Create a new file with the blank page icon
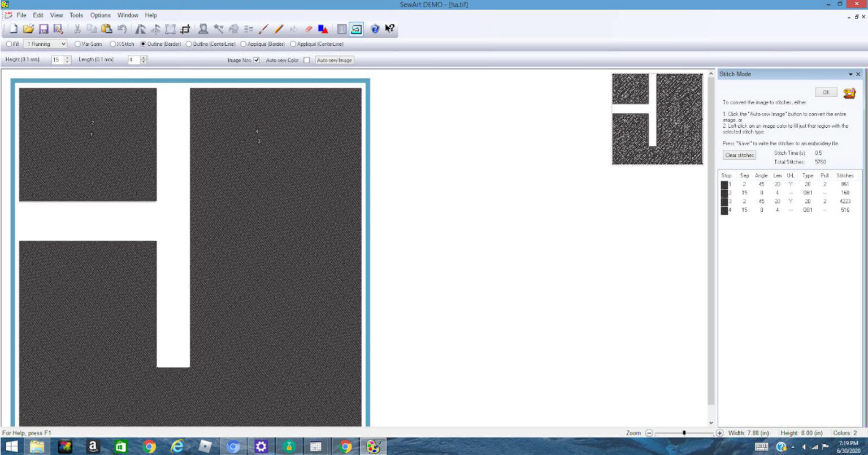The width and height of the screenshot is (868, 455). pyautogui.click(x=13, y=29)
